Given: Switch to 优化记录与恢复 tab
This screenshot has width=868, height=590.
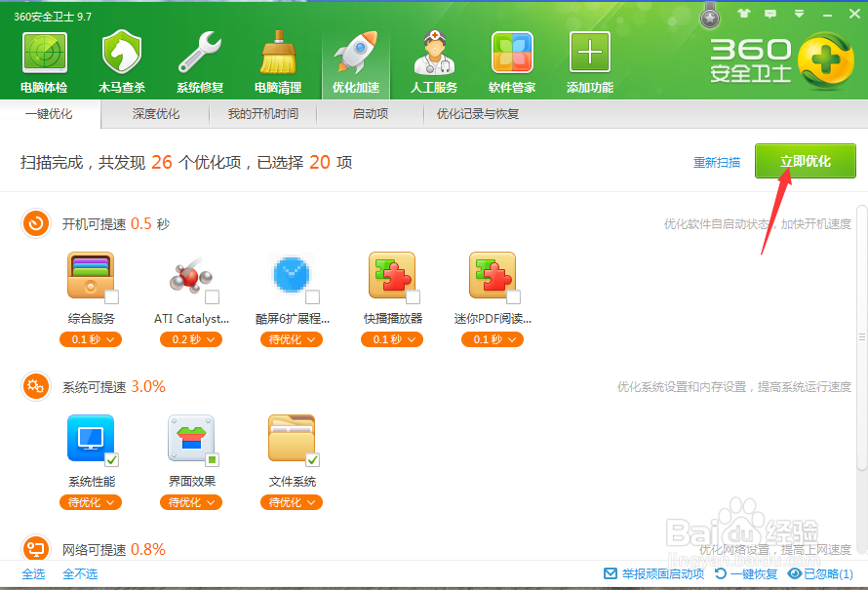Looking at the screenshot, I should 477,114.
